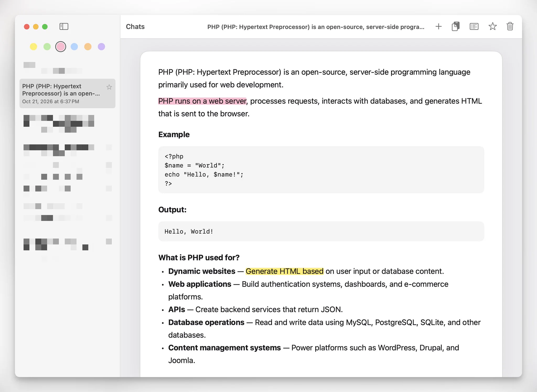Create a new chat with plus icon

pyautogui.click(x=438, y=26)
